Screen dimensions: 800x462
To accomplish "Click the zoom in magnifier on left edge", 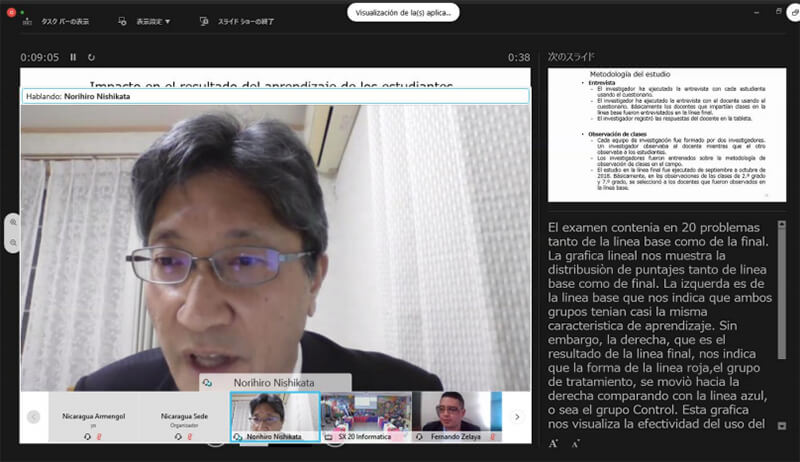I will click(x=13, y=222).
